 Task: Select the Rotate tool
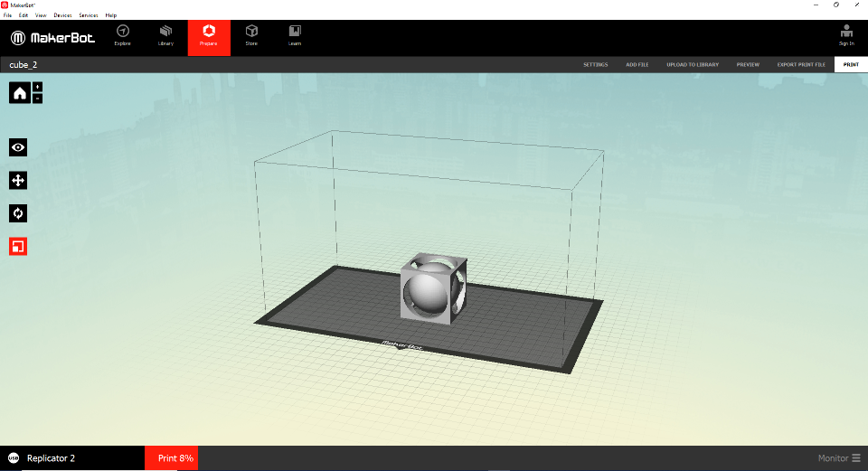click(x=18, y=213)
